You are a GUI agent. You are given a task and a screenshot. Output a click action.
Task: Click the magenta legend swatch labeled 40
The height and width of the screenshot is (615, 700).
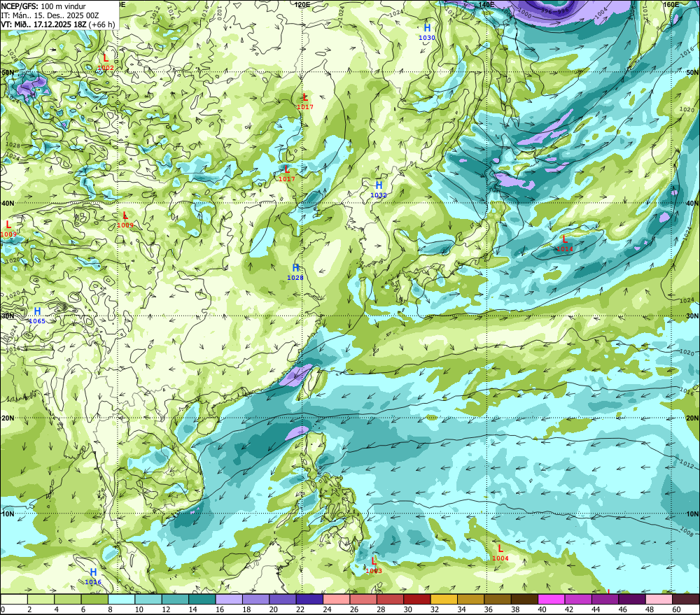pyautogui.click(x=552, y=599)
